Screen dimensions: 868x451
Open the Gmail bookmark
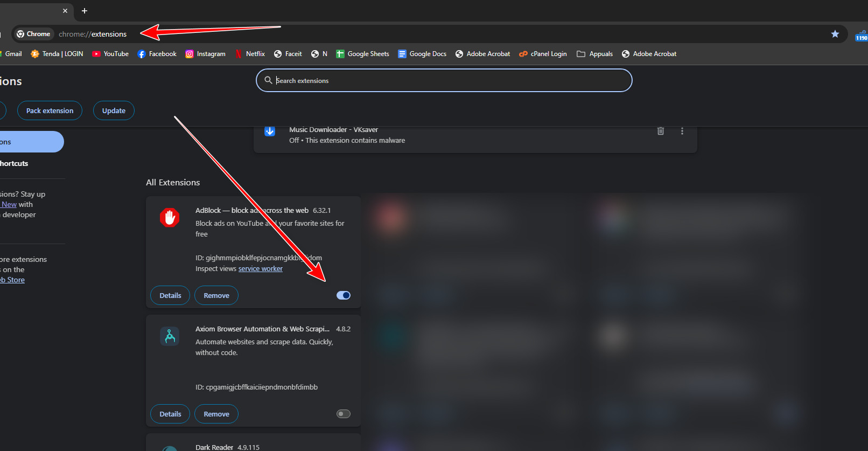[x=11, y=54]
